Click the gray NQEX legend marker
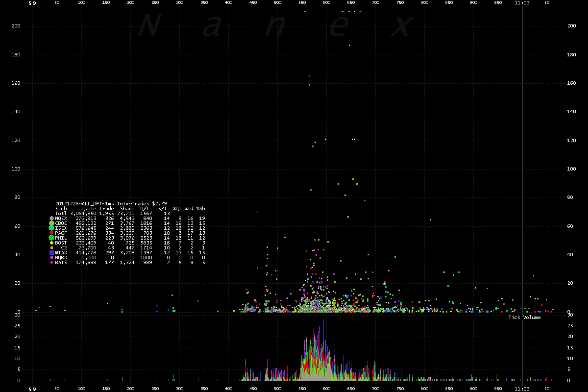 (51, 218)
